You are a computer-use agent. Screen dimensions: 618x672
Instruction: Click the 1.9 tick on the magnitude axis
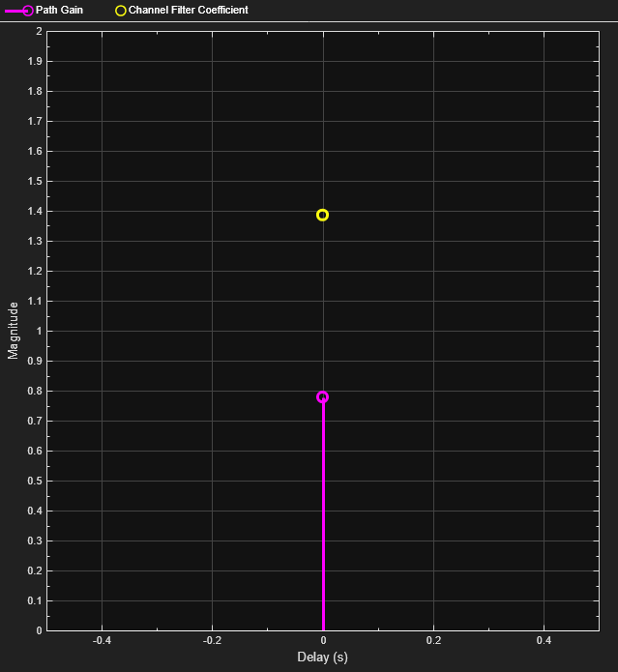click(35, 61)
